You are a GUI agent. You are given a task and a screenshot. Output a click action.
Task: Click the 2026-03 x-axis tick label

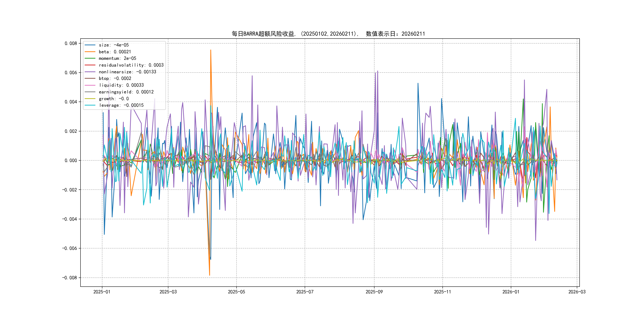click(577, 292)
